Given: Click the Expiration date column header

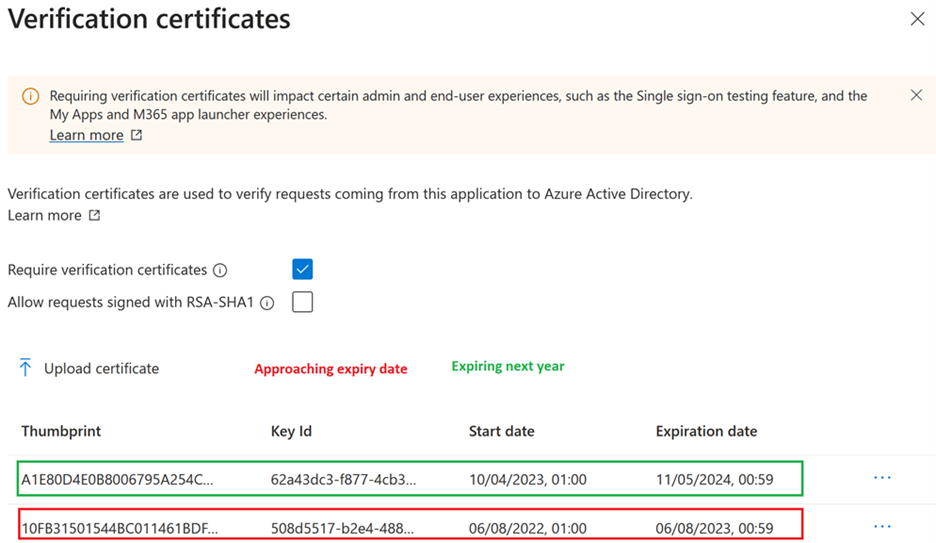Looking at the screenshot, I should click(x=706, y=431).
